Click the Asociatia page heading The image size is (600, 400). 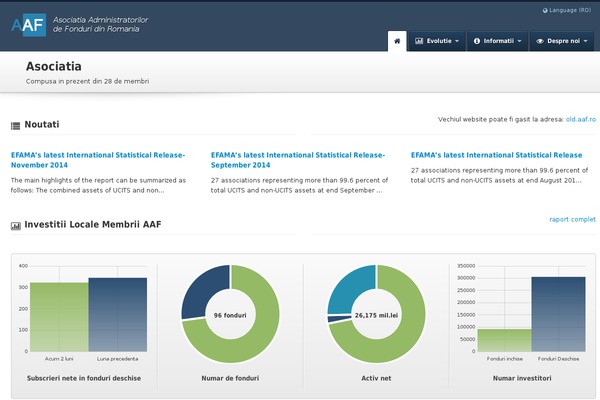point(54,66)
